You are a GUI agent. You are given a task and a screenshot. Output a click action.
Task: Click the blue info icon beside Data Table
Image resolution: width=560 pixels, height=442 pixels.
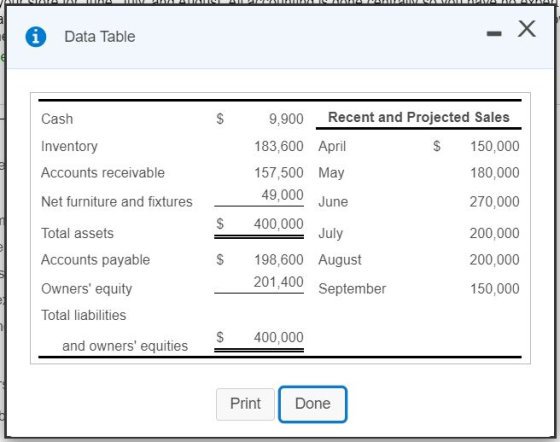pos(36,37)
